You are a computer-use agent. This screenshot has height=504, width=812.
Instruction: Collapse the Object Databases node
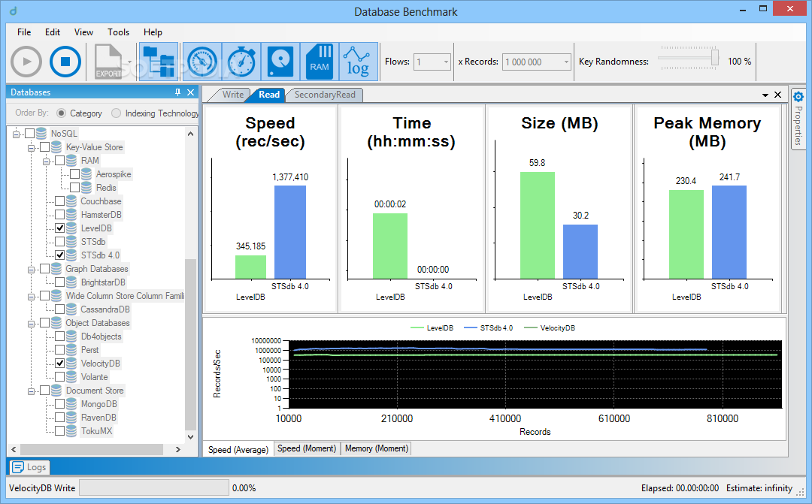click(x=31, y=324)
